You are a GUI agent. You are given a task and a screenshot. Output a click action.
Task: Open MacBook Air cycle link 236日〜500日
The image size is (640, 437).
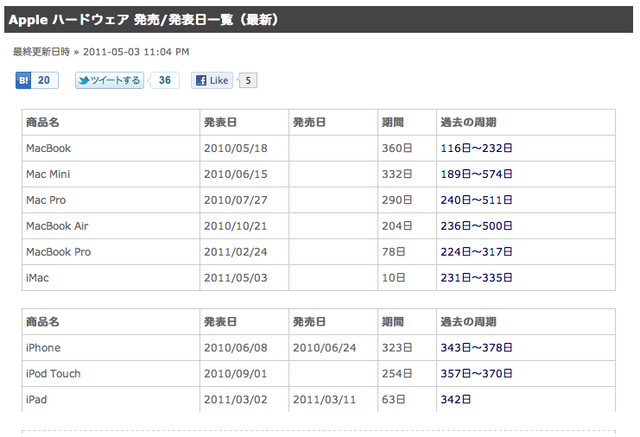click(476, 226)
